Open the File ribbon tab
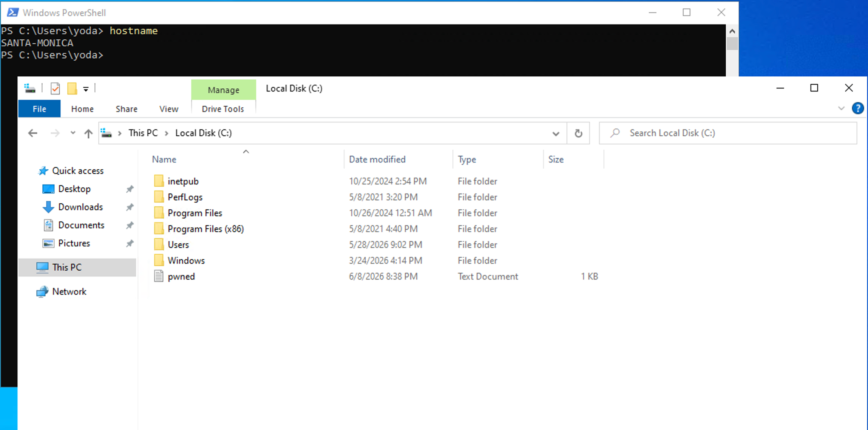 coord(39,109)
